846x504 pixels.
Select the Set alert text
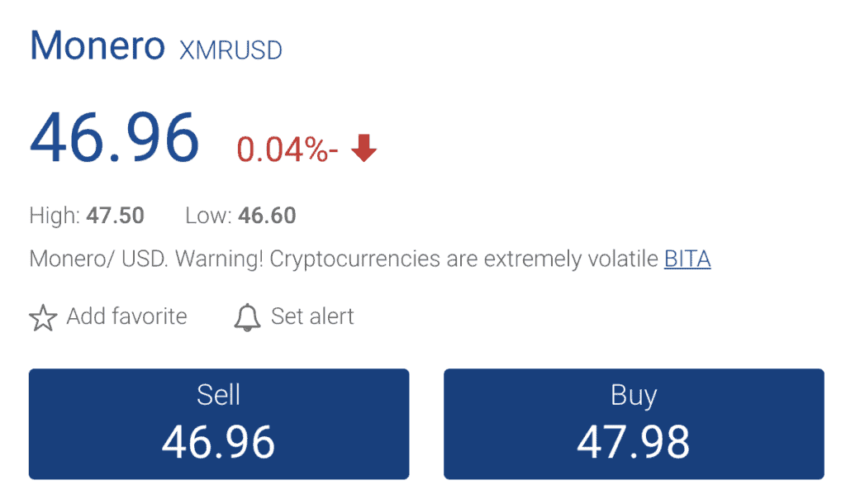click(x=312, y=316)
